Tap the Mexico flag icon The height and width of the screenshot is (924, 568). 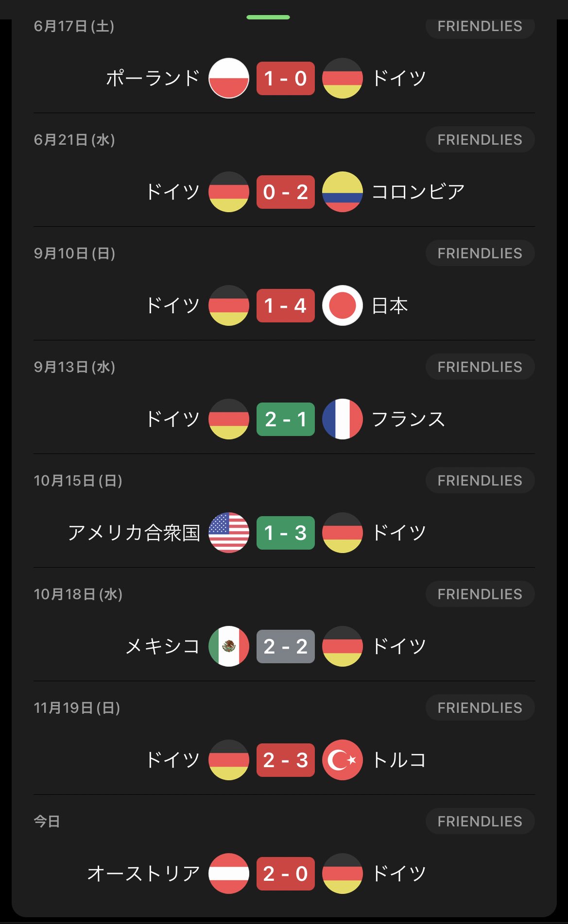tap(229, 646)
